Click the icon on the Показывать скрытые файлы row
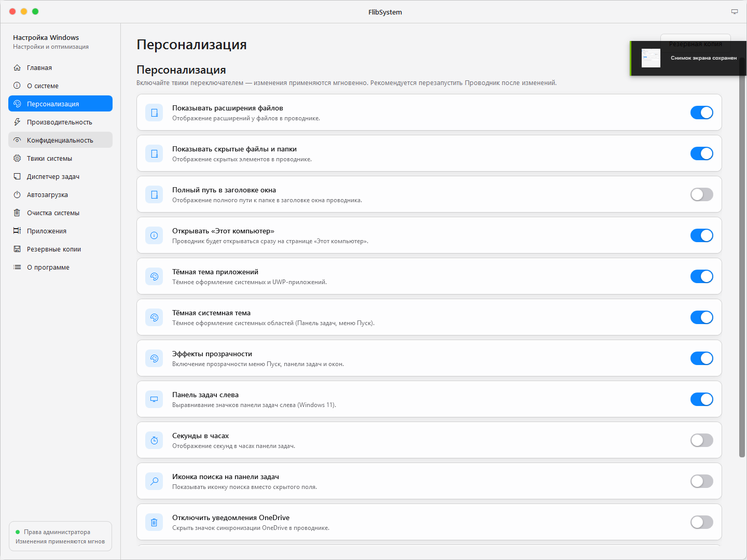This screenshot has height=560, width=747. tap(154, 153)
